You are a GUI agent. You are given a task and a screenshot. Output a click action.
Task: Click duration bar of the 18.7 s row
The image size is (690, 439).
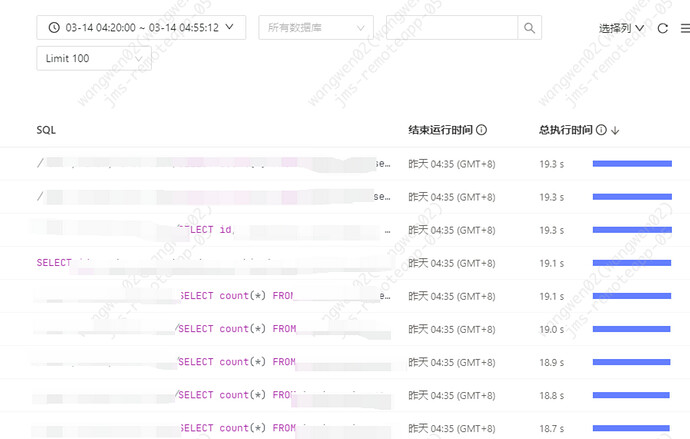631,428
